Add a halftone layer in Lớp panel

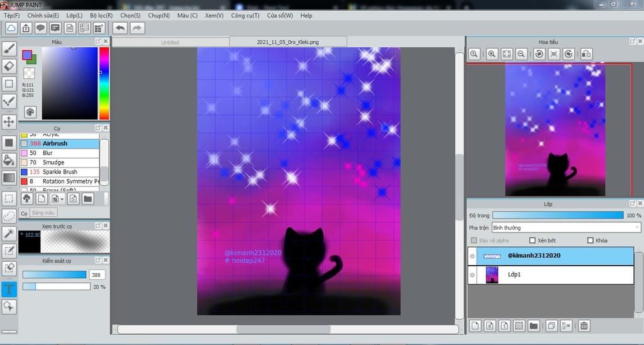tap(519, 326)
